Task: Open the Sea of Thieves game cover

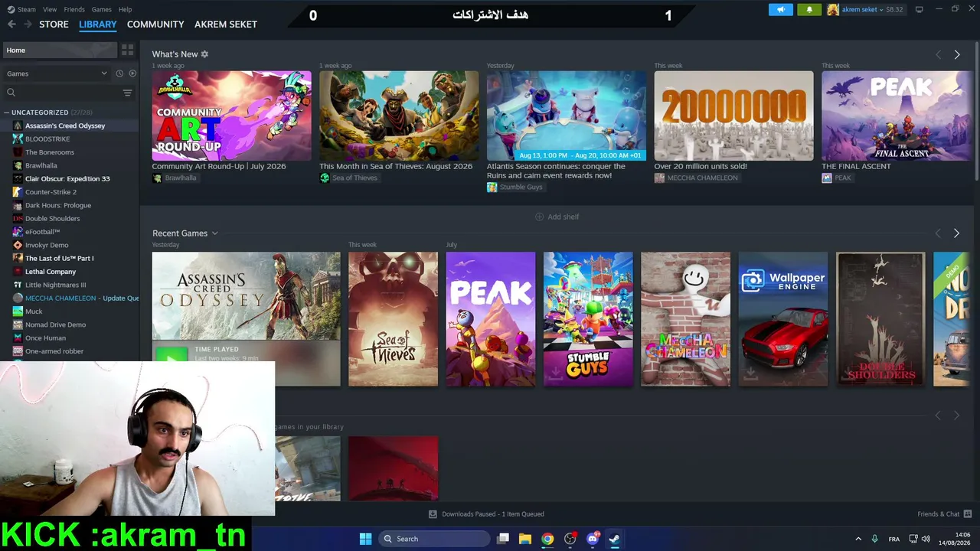Action: 393,319
